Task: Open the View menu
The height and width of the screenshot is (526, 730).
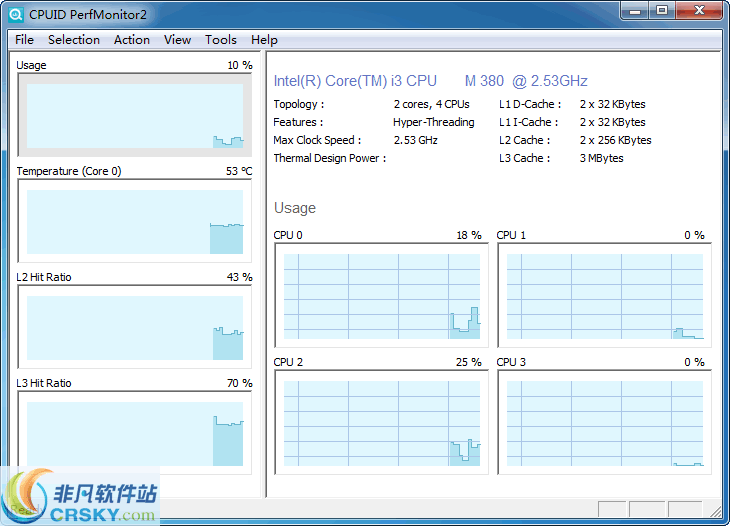Action: (x=177, y=40)
